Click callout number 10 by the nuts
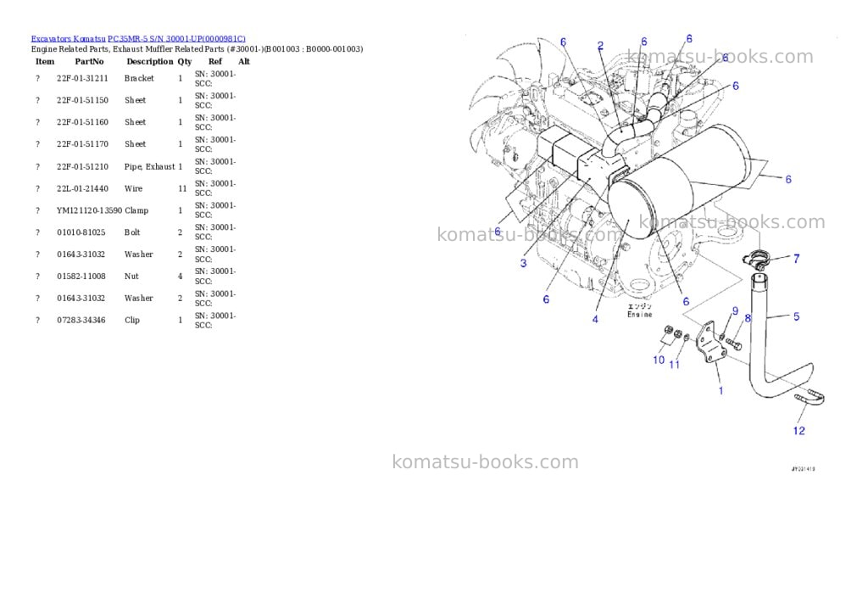This screenshot has height=615, width=868. click(658, 361)
